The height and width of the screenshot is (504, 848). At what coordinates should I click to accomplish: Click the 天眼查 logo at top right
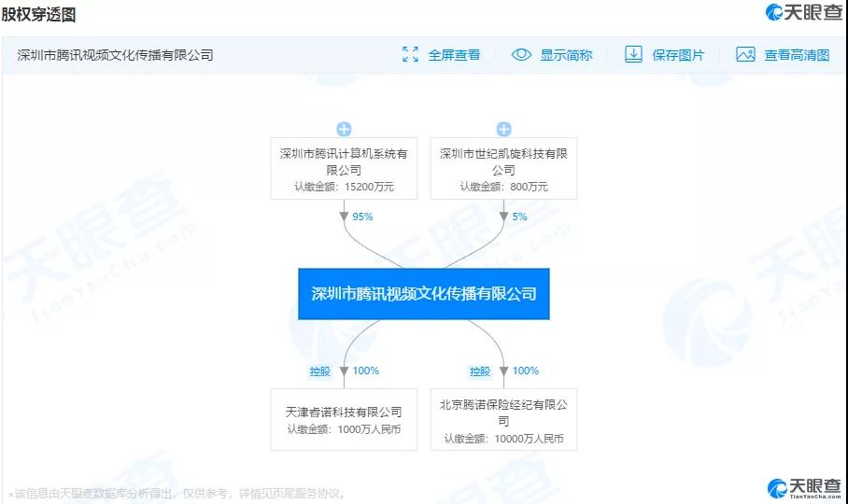[804, 12]
